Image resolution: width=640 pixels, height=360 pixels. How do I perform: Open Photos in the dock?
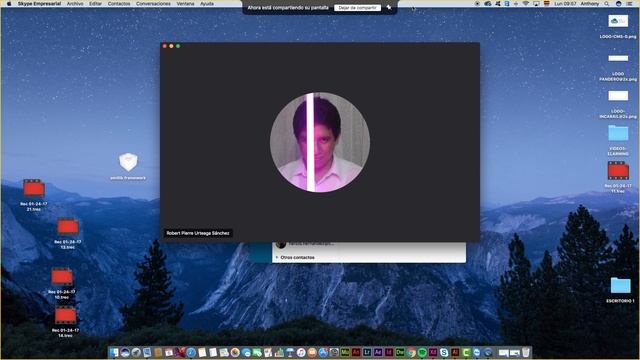tap(235, 352)
